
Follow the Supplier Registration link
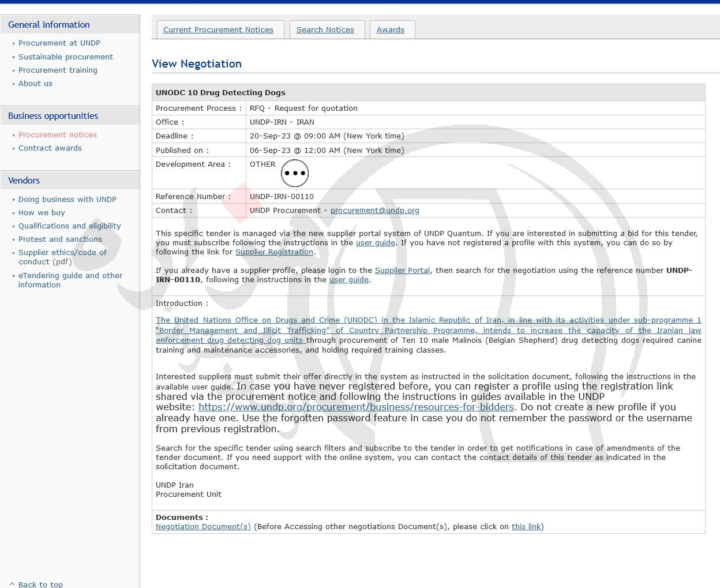click(x=274, y=252)
